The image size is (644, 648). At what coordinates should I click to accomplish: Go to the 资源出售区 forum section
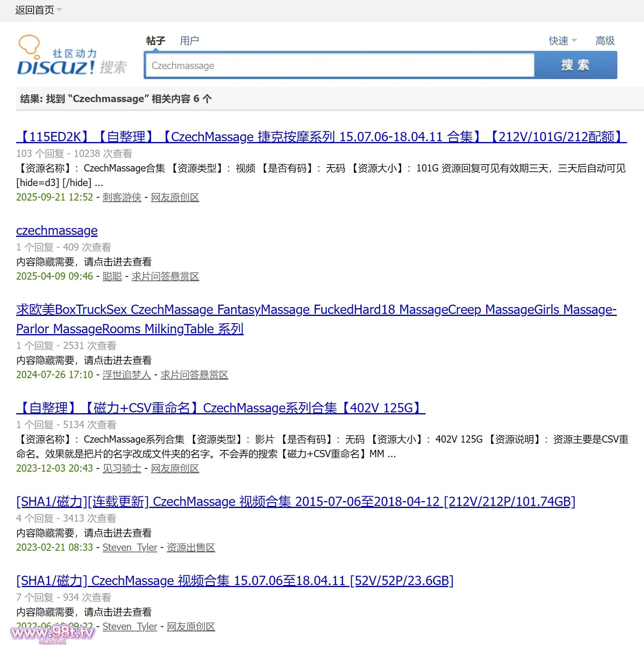(x=191, y=548)
